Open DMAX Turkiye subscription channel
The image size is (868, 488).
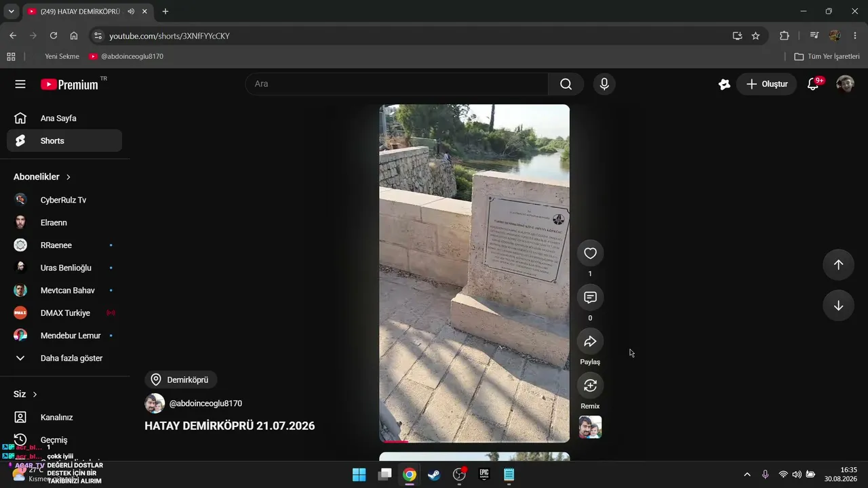(64, 313)
